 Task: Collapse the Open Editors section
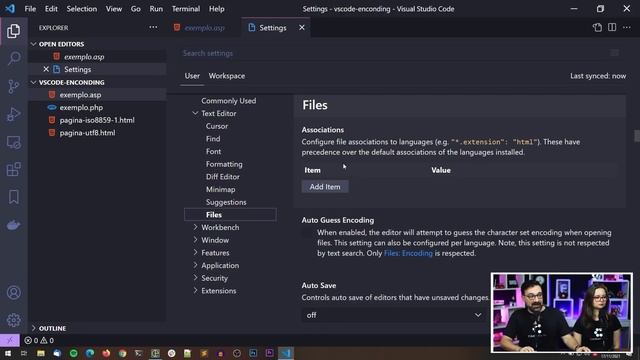tap(34, 44)
